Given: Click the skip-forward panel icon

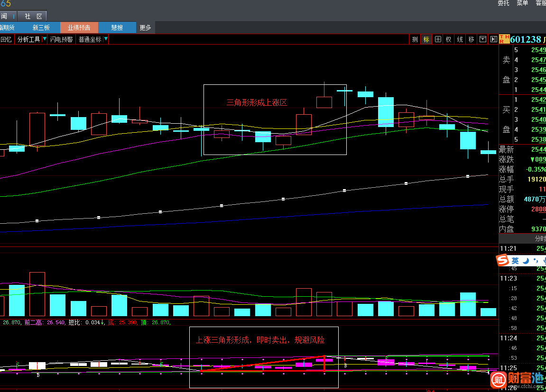Looking at the screenshot, I should 493,39.
